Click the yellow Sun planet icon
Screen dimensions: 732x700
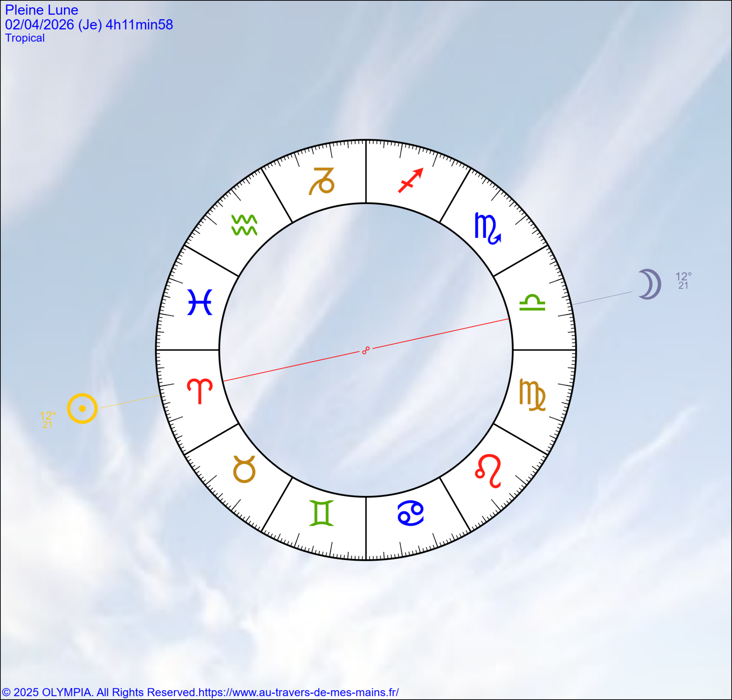tap(82, 408)
